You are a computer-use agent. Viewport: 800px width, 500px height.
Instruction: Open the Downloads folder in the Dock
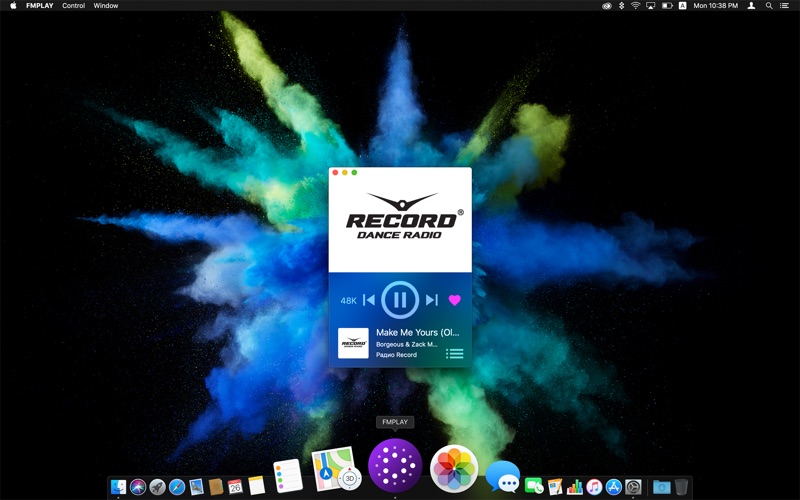(662, 487)
